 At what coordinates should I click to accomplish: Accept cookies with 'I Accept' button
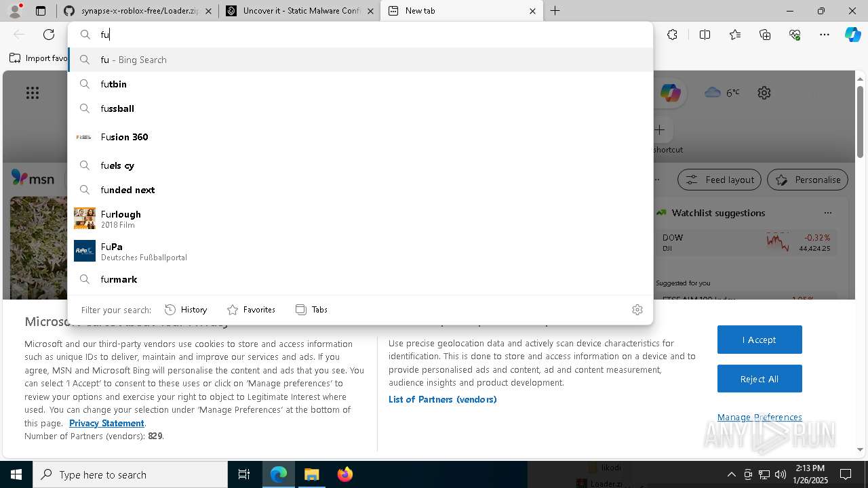759,340
